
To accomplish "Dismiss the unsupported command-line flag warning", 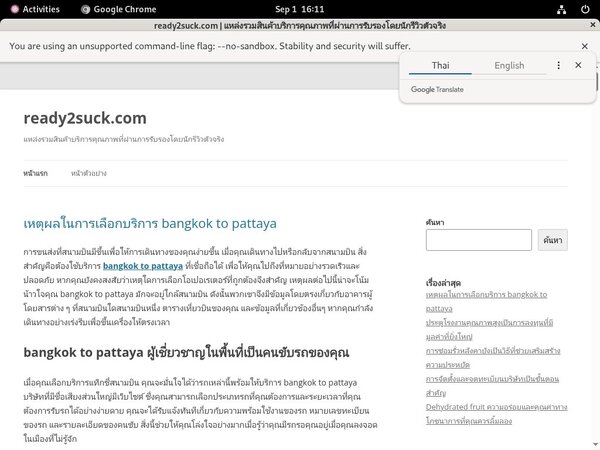I will click(x=584, y=46).
